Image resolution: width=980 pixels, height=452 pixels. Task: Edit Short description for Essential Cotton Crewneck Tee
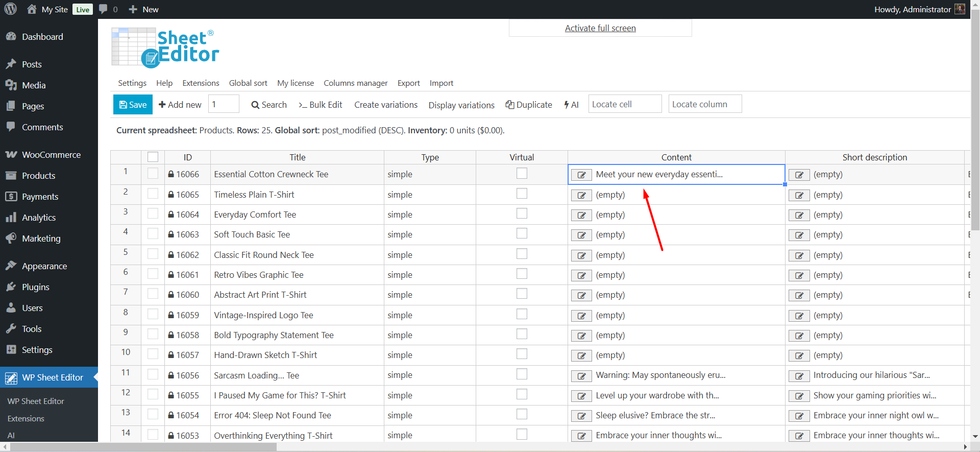pyautogui.click(x=799, y=175)
